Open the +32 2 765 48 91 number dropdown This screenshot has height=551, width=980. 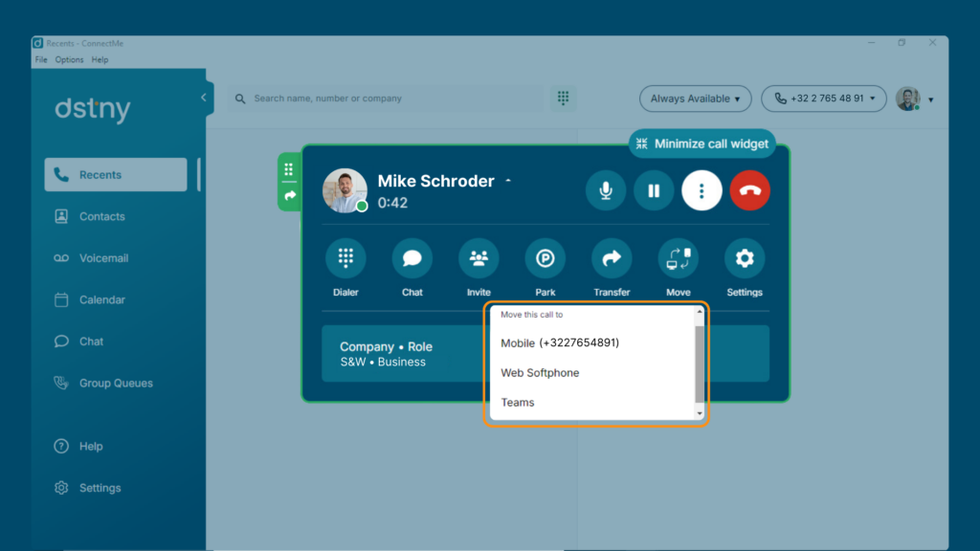tap(824, 99)
